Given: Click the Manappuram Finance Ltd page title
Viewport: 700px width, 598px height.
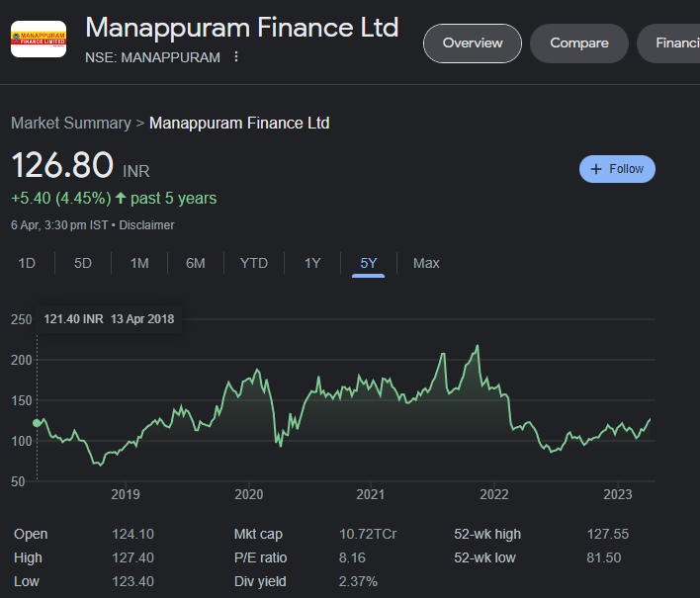Looking at the screenshot, I should click(241, 28).
